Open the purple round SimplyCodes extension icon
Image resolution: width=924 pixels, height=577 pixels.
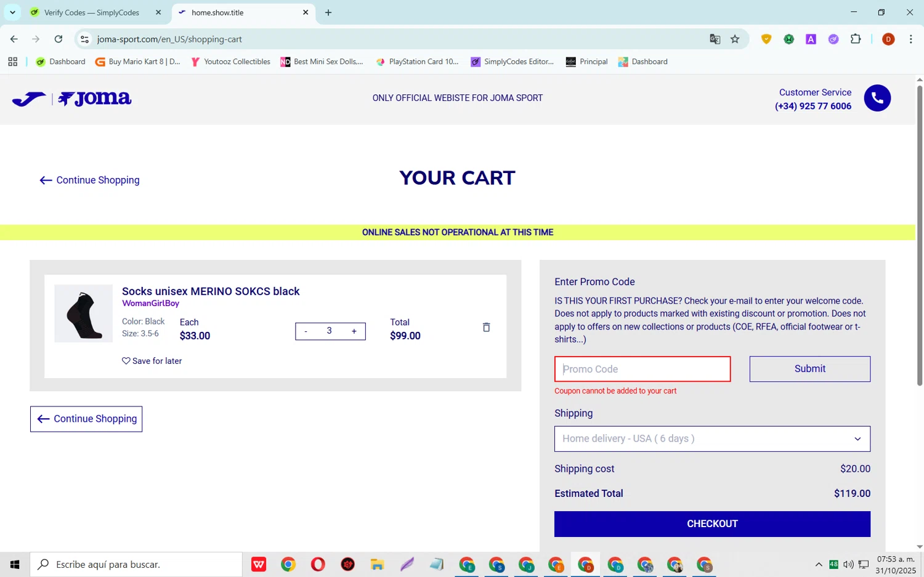833,39
